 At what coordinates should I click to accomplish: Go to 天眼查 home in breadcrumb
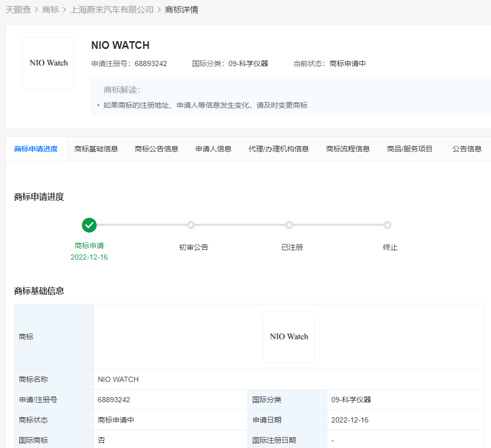click(18, 10)
